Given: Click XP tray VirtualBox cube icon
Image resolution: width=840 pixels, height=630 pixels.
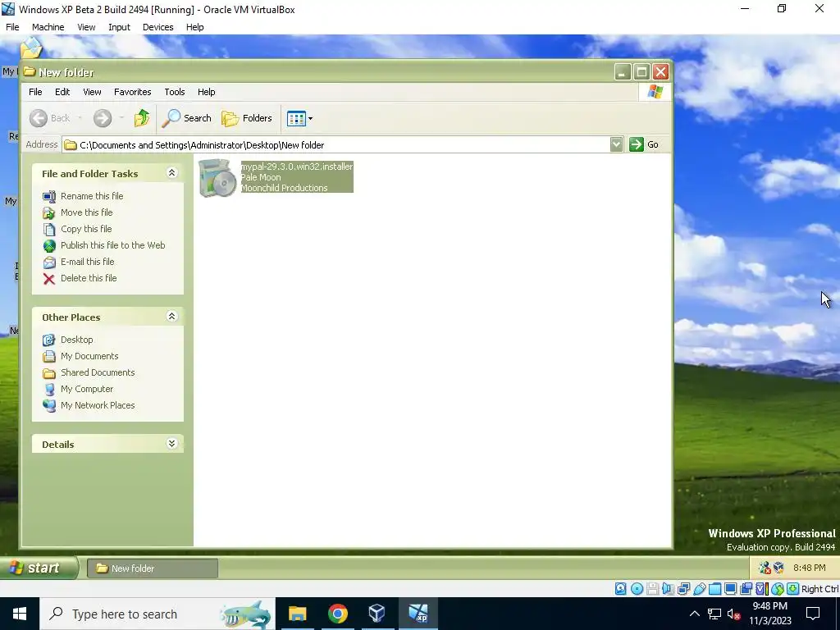Looking at the screenshot, I should point(778,568).
